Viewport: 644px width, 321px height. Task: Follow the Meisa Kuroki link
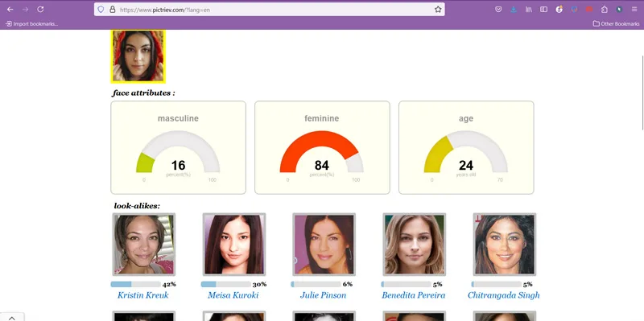[233, 295]
